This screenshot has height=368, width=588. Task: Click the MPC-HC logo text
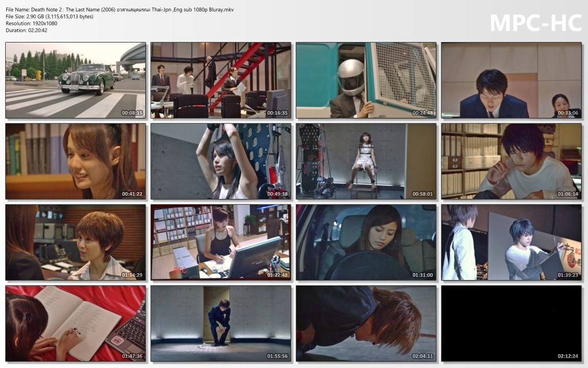(535, 22)
